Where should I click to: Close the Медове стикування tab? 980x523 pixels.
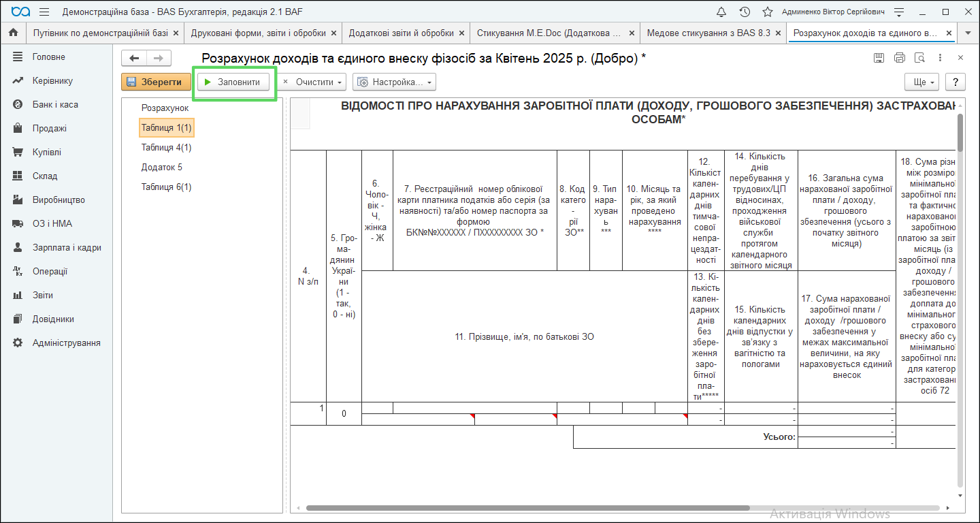779,33
